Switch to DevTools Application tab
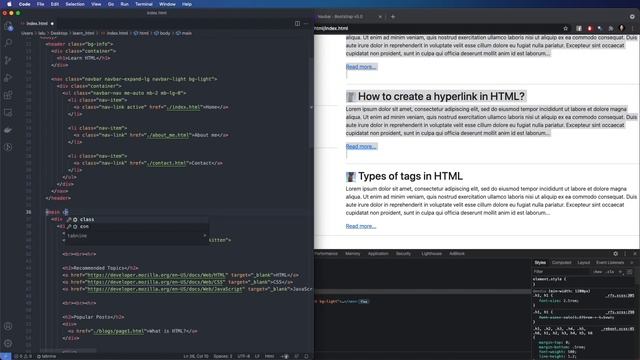640x360 pixels. (378, 253)
